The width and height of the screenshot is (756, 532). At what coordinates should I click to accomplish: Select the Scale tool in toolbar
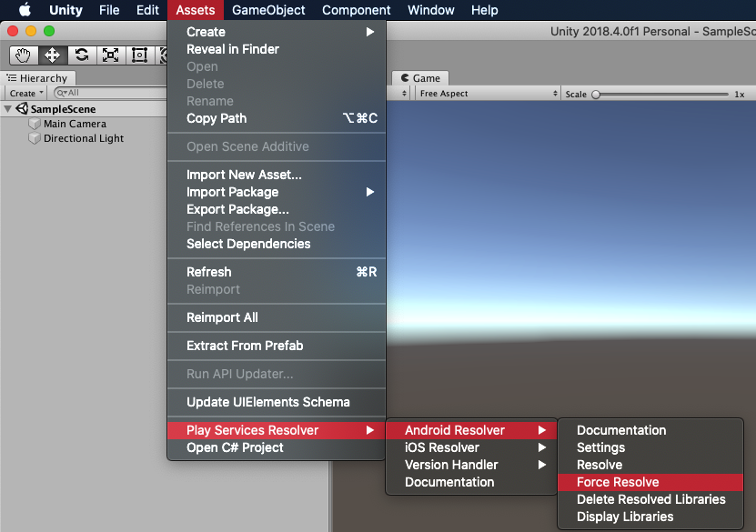tap(110, 55)
